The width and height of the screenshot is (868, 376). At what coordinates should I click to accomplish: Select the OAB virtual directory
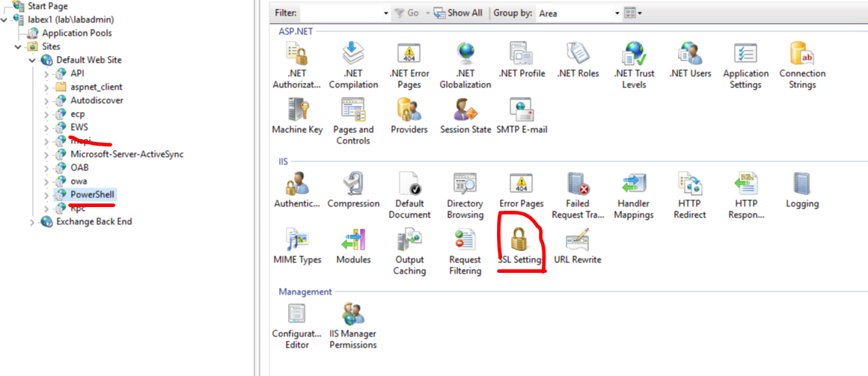click(79, 167)
